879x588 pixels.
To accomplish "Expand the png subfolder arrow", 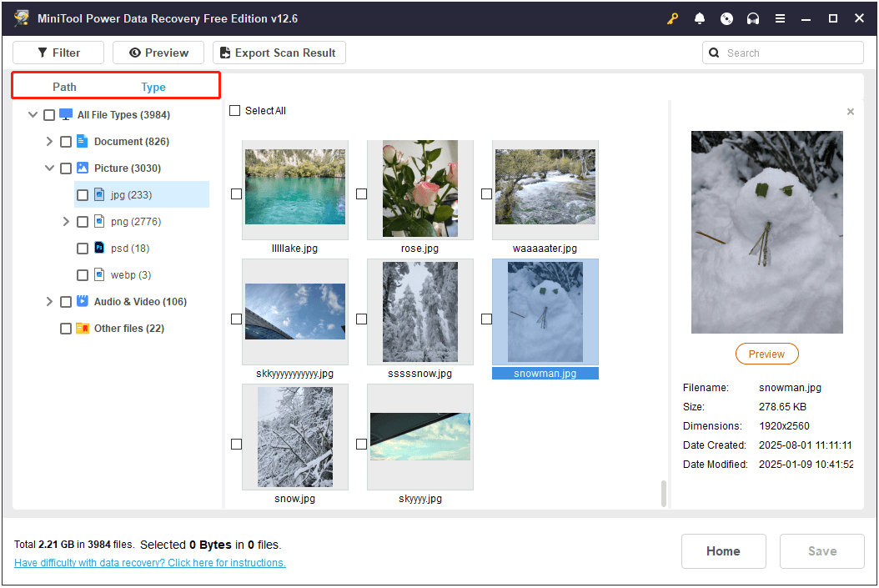I will click(66, 222).
